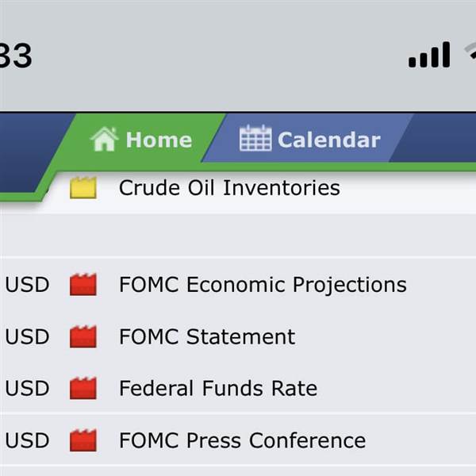Click USD label on FOMC Statement row

pos(27,336)
